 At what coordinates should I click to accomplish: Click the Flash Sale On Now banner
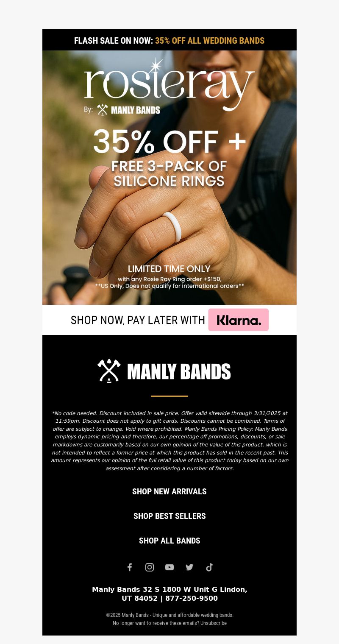coord(169,40)
